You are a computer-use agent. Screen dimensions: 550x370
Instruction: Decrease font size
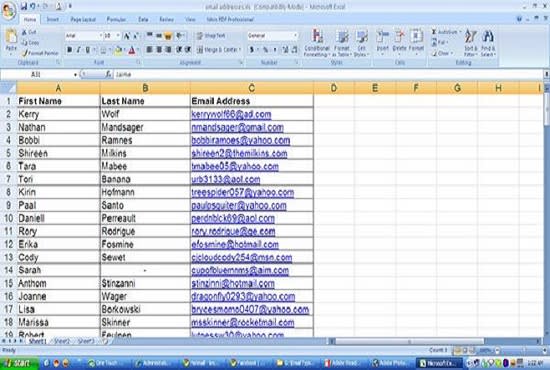(136, 36)
